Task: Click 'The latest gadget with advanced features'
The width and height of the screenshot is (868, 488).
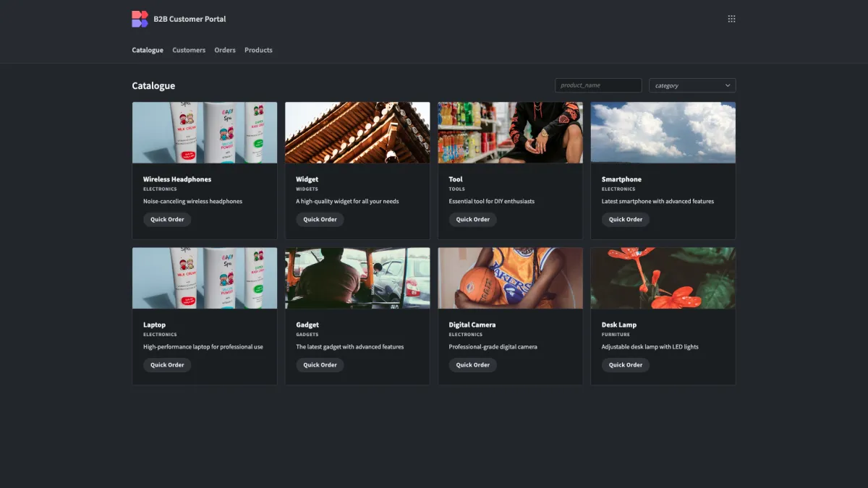Action: [350, 347]
